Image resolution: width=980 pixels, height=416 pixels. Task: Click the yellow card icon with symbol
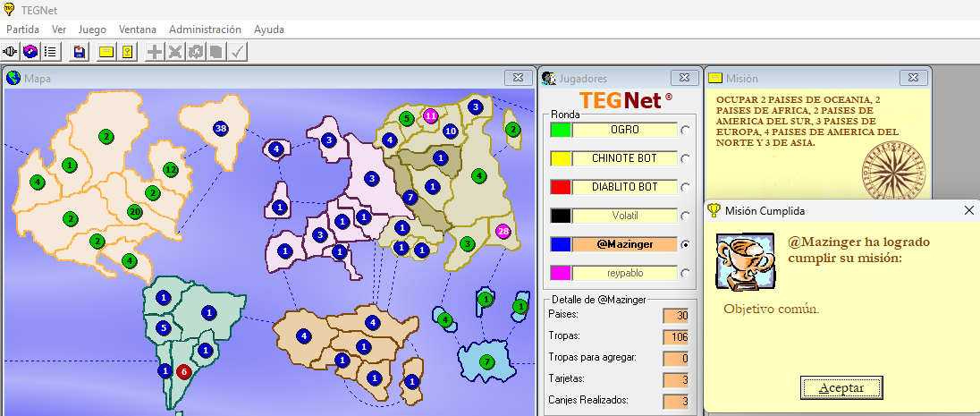point(127,52)
